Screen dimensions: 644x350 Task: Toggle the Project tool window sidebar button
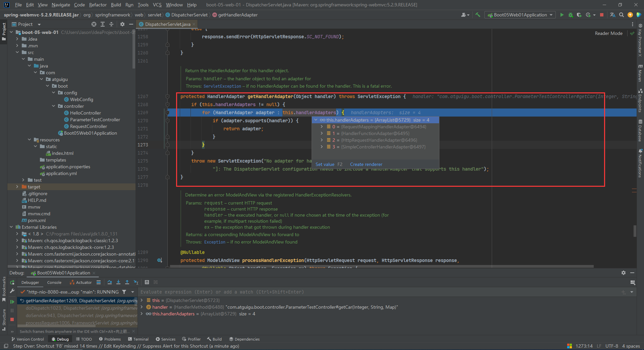tap(4, 30)
